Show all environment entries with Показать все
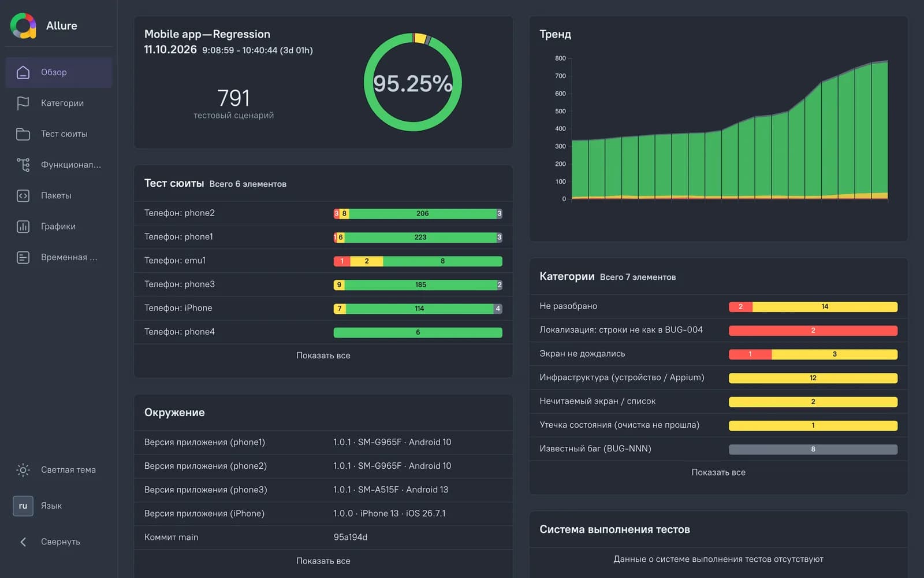Image resolution: width=924 pixels, height=578 pixels. tap(323, 561)
